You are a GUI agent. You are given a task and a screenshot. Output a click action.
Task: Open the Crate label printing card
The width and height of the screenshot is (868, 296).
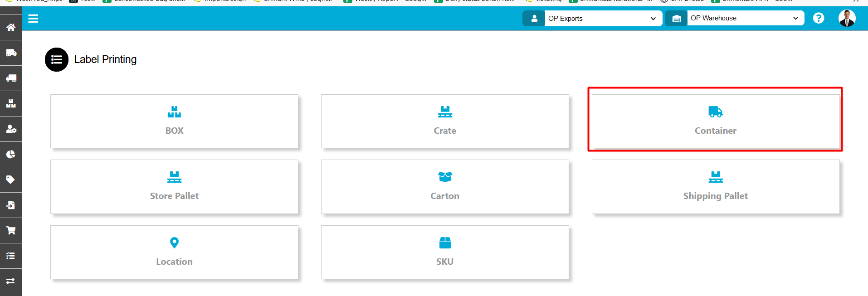pos(444,121)
